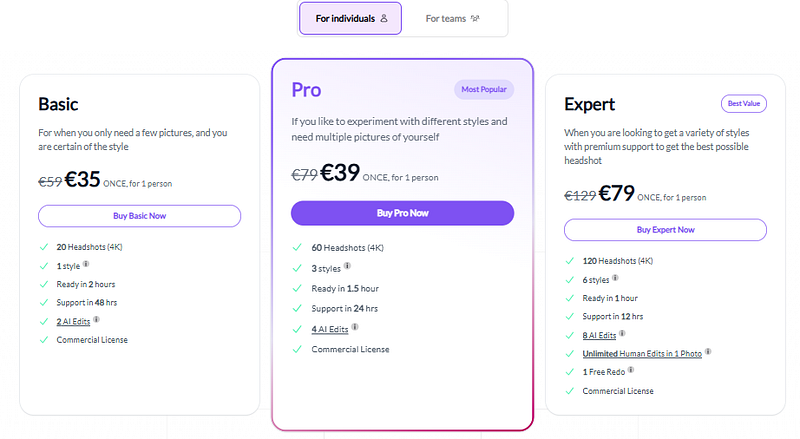800x439 pixels.
Task: Open the '4 AI Edits' link in Pro
Action: 330,328
